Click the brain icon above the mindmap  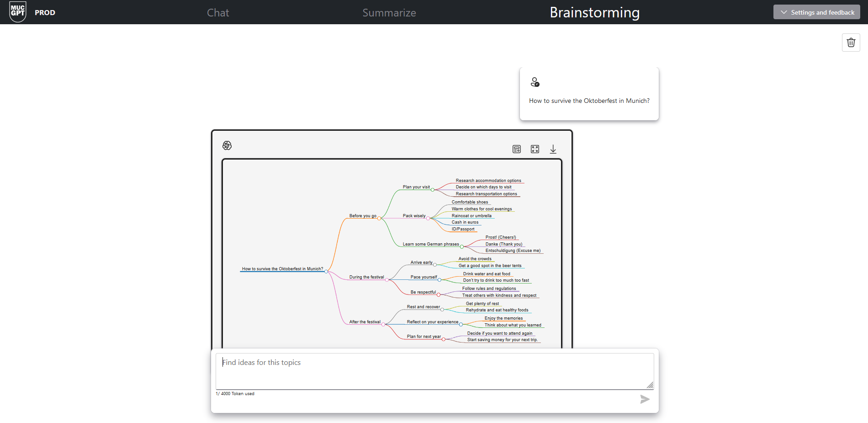227,145
